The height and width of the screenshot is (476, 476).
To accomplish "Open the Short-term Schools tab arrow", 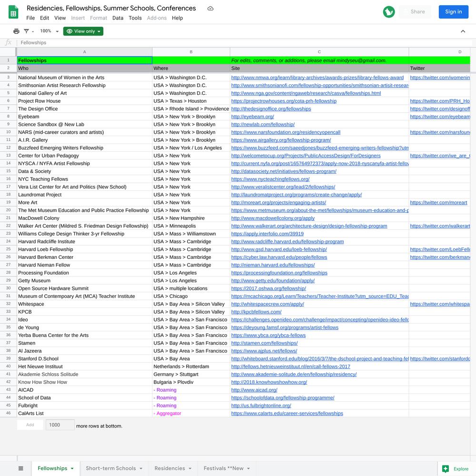I will pyautogui.click(x=141, y=468).
